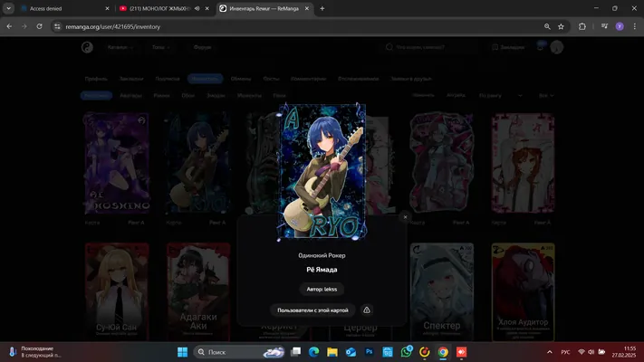Viewport: 644px width, 362px height.
Task: Show hidden system tray icons chevron
Action: (550, 352)
